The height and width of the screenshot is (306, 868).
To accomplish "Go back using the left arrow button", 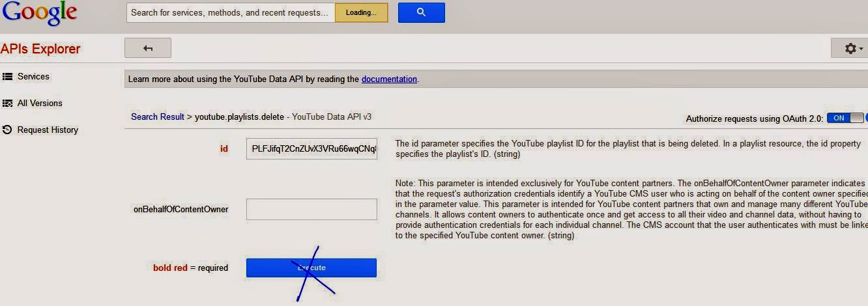I will (x=148, y=48).
